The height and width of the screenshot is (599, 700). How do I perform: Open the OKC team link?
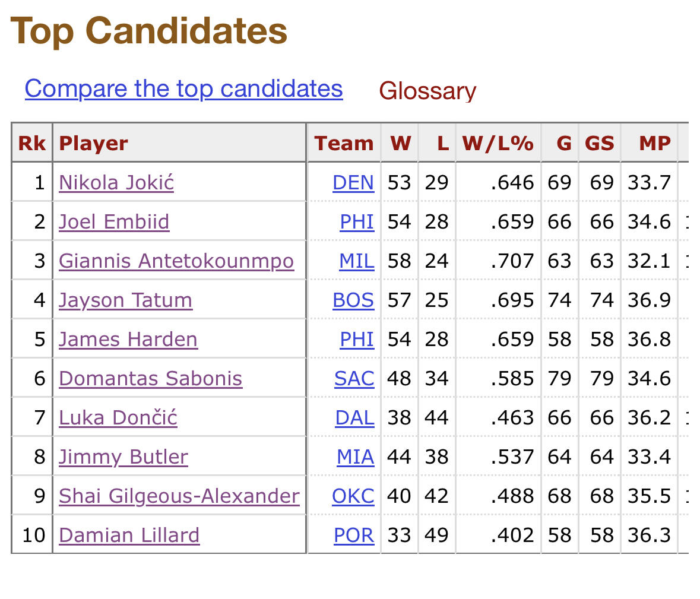tap(353, 496)
